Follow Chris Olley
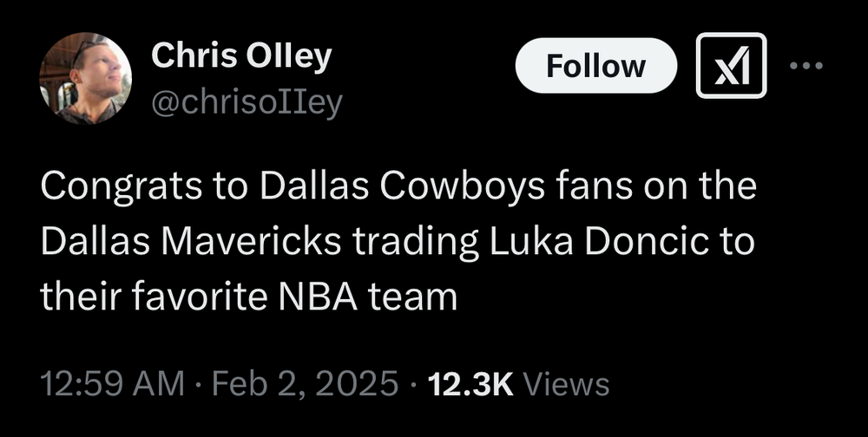Image resolution: width=868 pixels, height=437 pixels. pos(595,65)
